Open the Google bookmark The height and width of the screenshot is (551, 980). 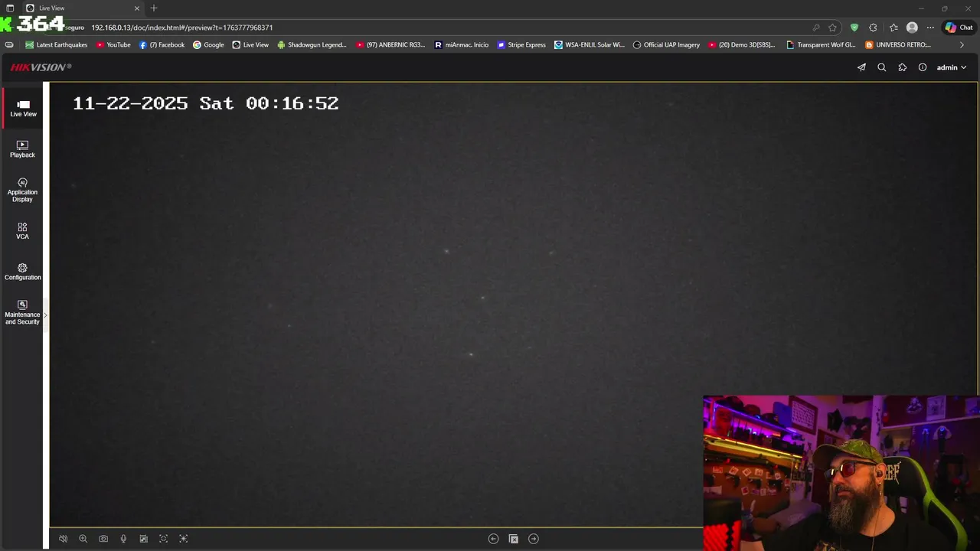208,45
